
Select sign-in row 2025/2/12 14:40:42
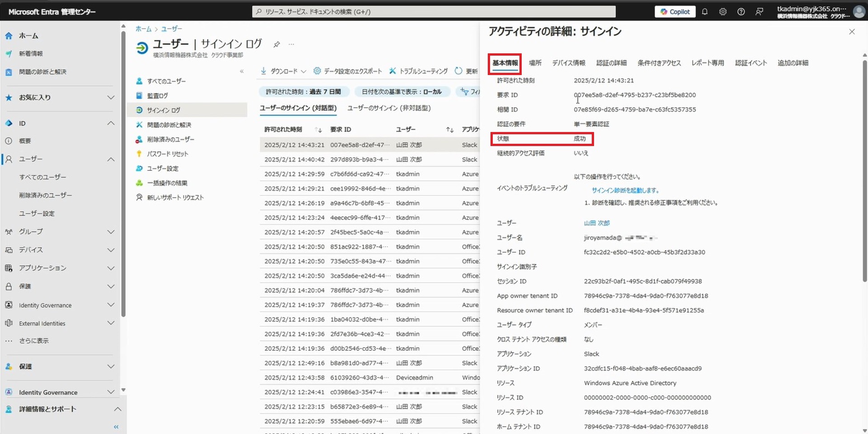click(369, 160)
